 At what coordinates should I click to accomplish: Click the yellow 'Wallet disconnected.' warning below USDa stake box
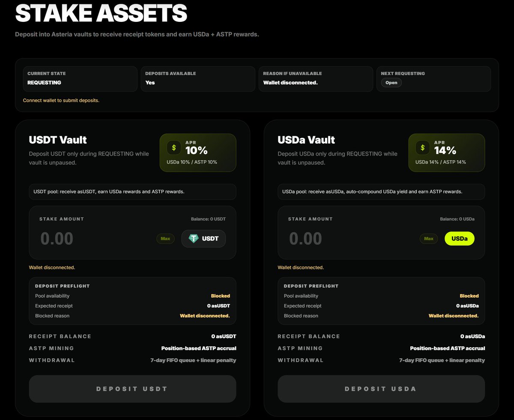click(301, 267)
